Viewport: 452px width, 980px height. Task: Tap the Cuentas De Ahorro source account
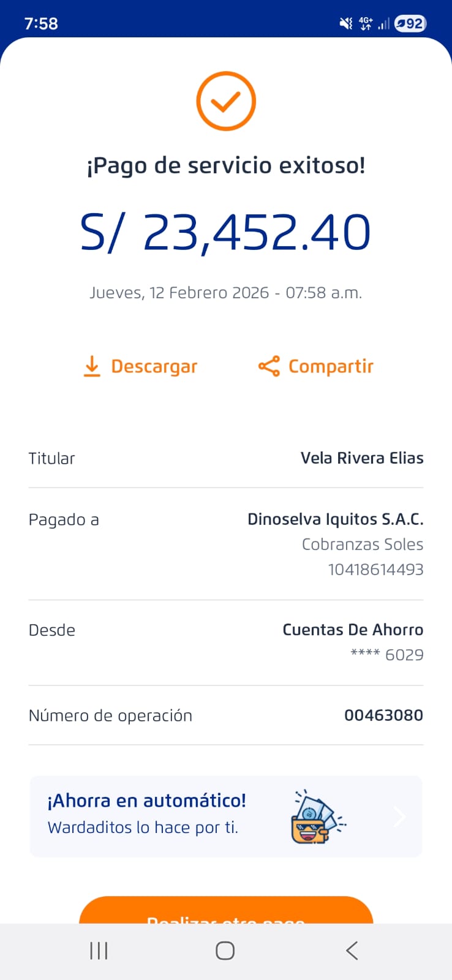click(x=353, y=630)
